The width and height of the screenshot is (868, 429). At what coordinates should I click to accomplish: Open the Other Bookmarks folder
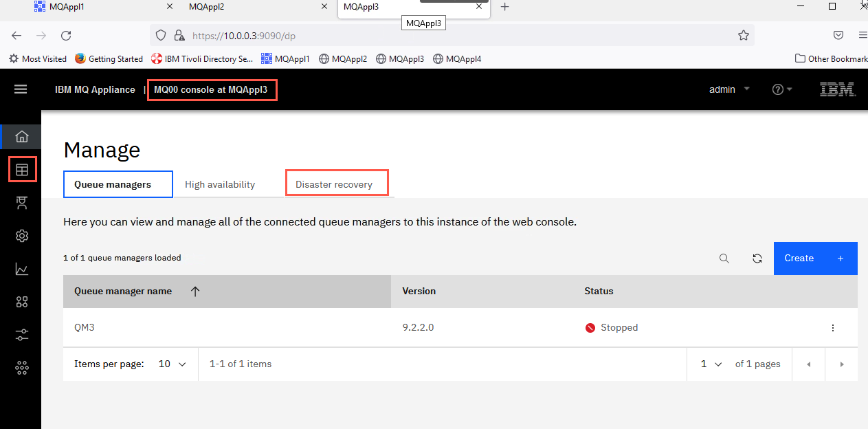click(x=831, y=59)
